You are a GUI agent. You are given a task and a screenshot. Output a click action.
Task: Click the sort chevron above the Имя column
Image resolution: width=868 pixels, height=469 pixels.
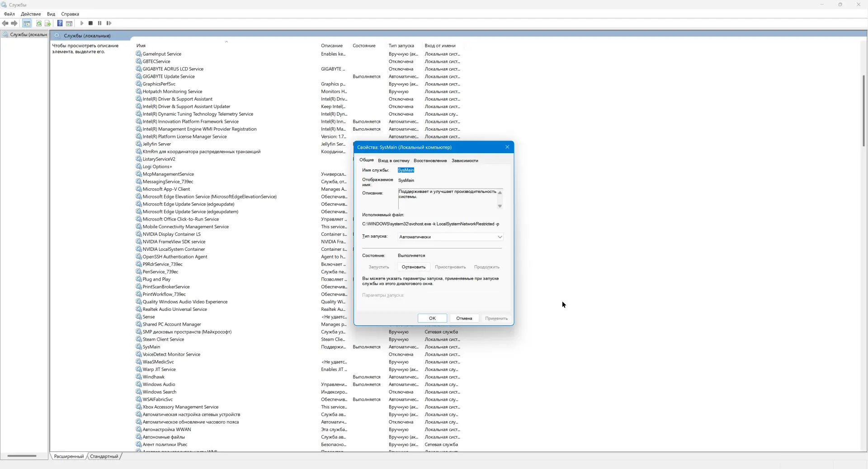point(226,42)
